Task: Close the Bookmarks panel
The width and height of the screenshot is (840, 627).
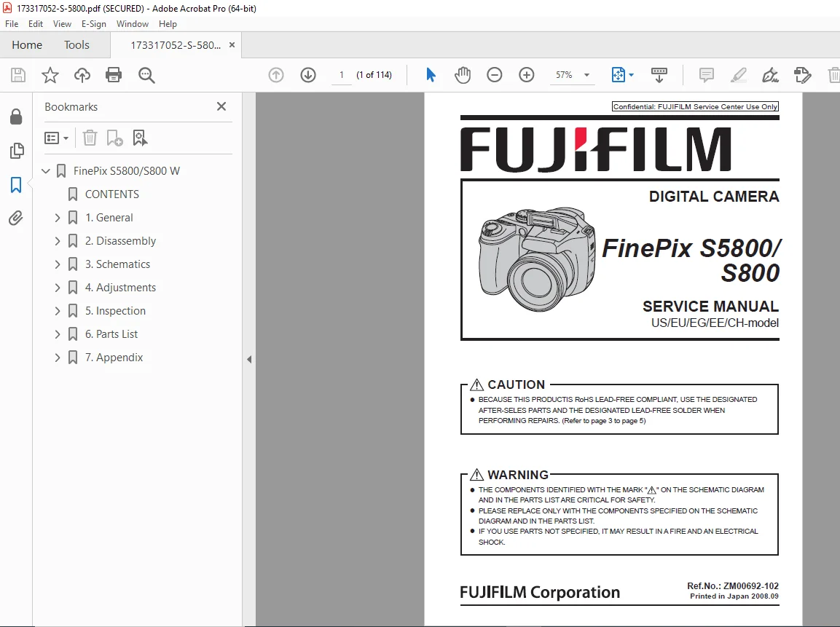Action: (x=221, y=106)
